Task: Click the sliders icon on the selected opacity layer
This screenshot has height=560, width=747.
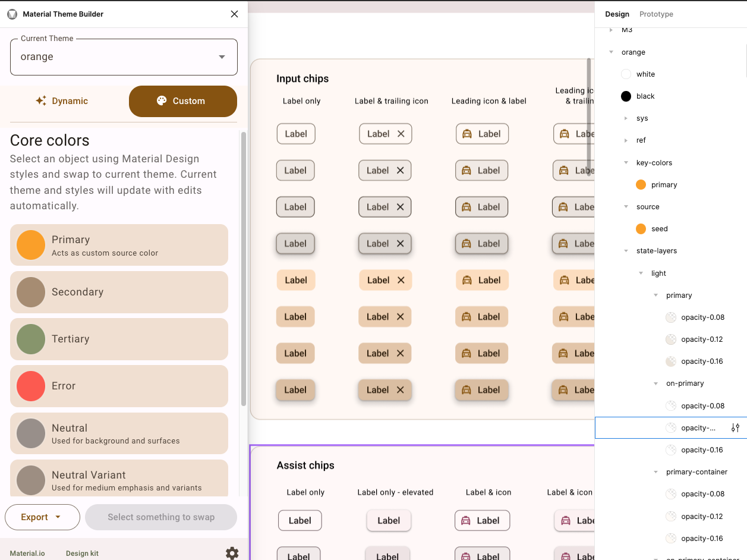Action: pyautogui.click(x=736, y=427)
